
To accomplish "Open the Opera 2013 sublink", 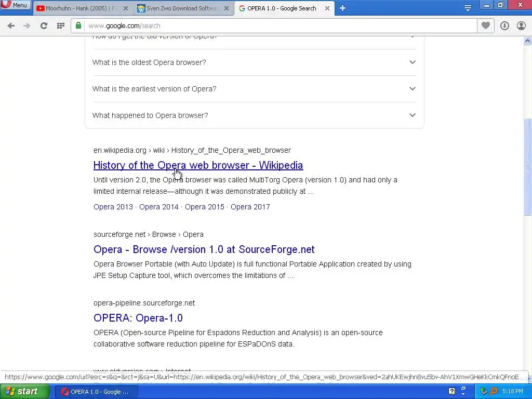I will click(x=113, y=207).
